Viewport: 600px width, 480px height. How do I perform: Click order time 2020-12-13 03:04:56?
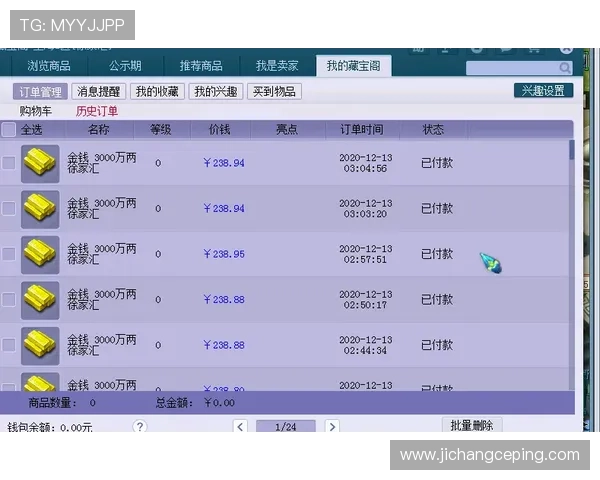(366, 163)
